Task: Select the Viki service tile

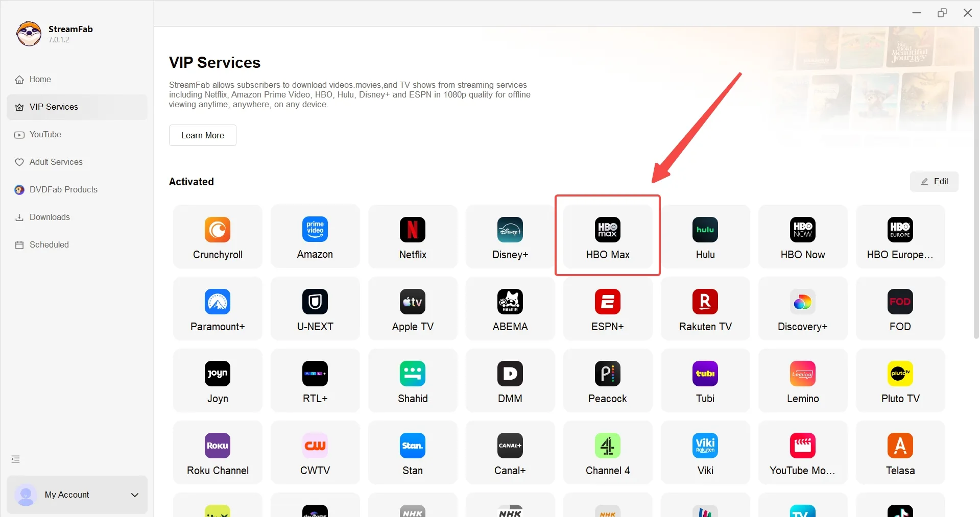Action: click(x=705, y=452)
